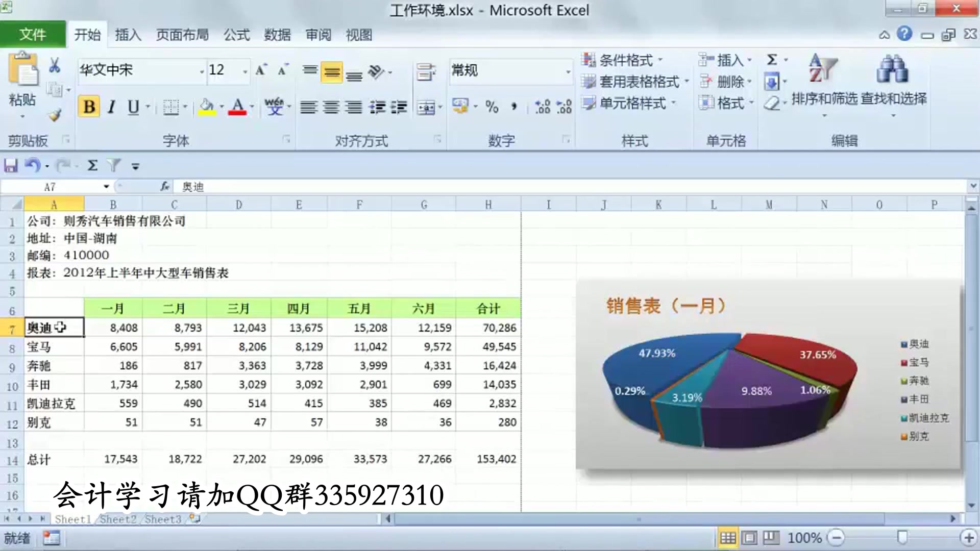
Task: Open the number format dropdown
Action: tap(568, 71)
